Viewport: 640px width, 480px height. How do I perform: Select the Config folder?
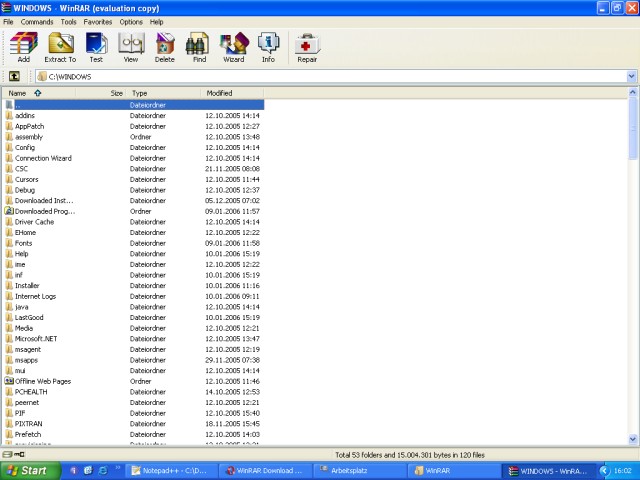pos(25,147)
